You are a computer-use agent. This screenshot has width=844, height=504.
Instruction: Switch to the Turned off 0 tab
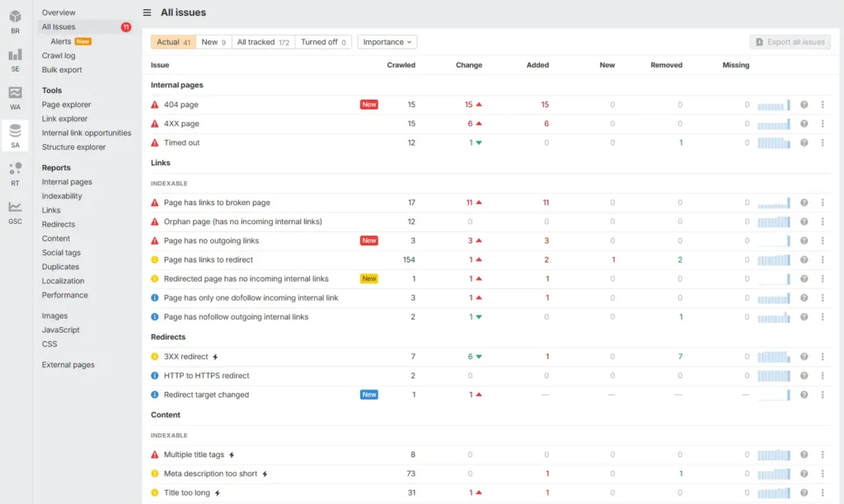coord(323,42)
